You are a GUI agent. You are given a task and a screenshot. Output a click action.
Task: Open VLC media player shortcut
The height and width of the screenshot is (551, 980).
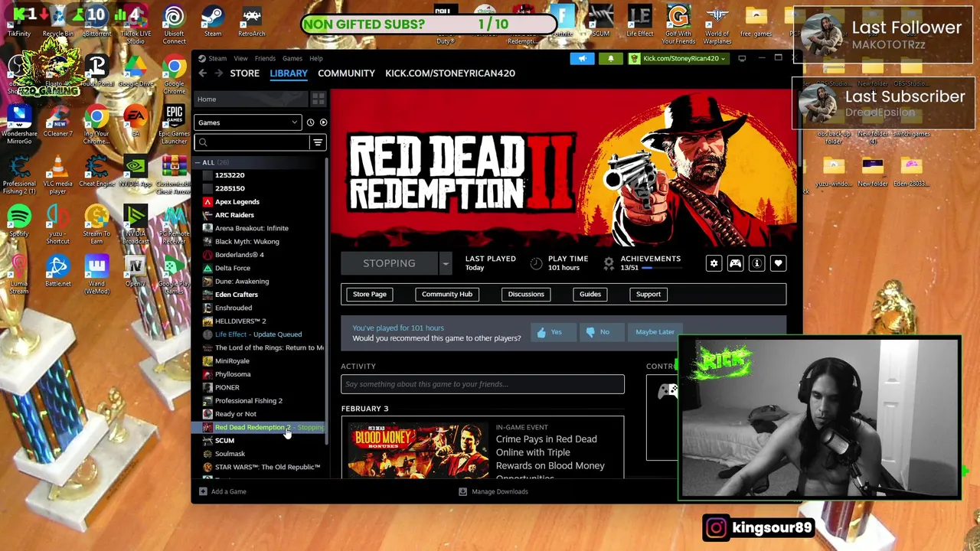[57, 174]
